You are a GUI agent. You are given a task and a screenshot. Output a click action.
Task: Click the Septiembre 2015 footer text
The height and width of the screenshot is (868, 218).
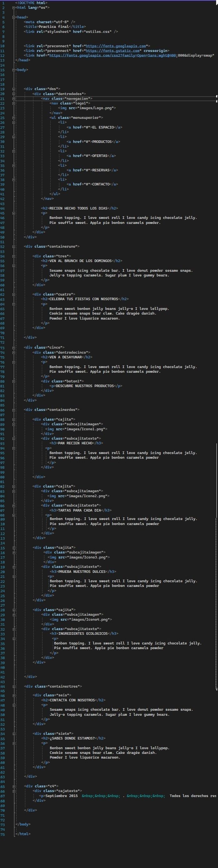(62, 795)
